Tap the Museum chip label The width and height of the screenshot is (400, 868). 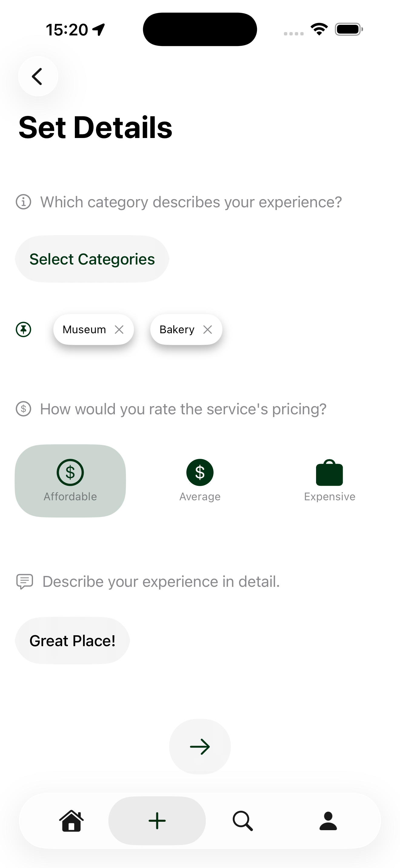(84, 330)
